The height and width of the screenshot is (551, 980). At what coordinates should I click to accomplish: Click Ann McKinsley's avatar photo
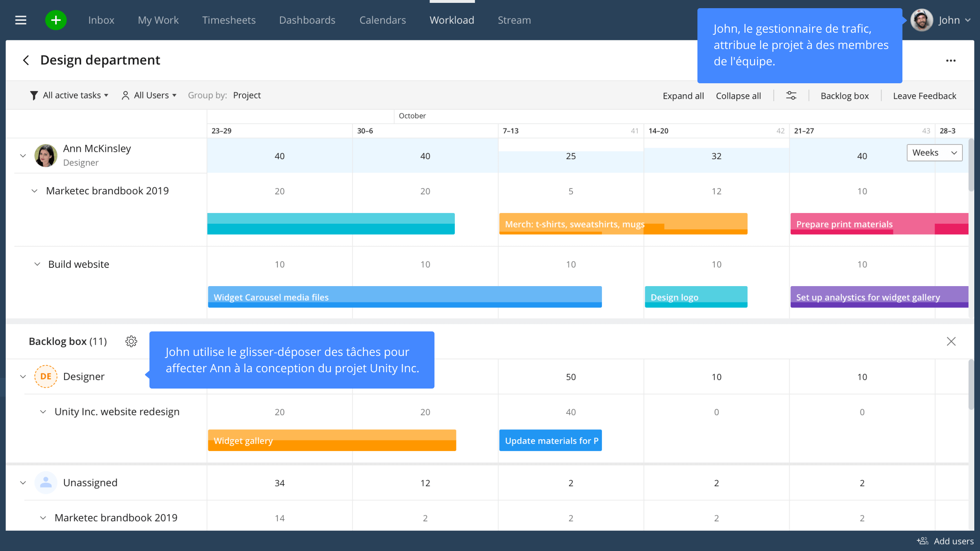click(46, 156)
